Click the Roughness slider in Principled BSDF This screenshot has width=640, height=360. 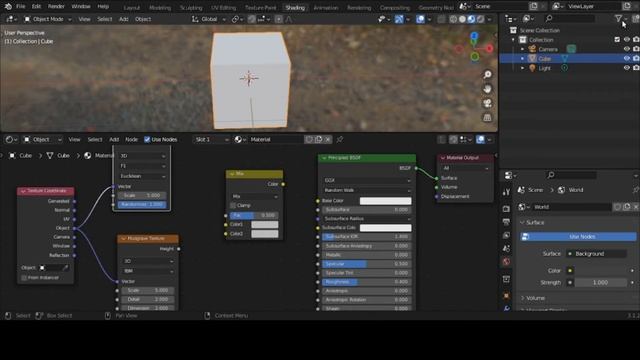click(x=367, y=282)
